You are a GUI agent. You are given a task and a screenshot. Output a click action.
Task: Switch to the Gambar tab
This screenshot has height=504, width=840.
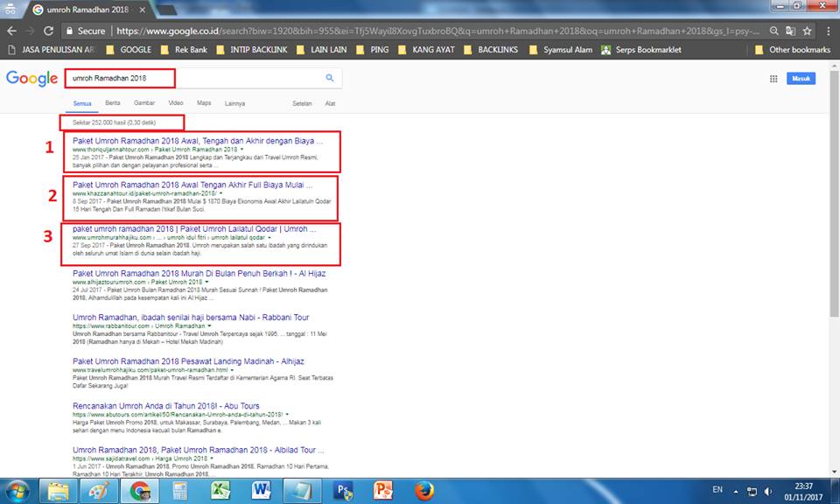pyautogui.click(x=144, y=103)
